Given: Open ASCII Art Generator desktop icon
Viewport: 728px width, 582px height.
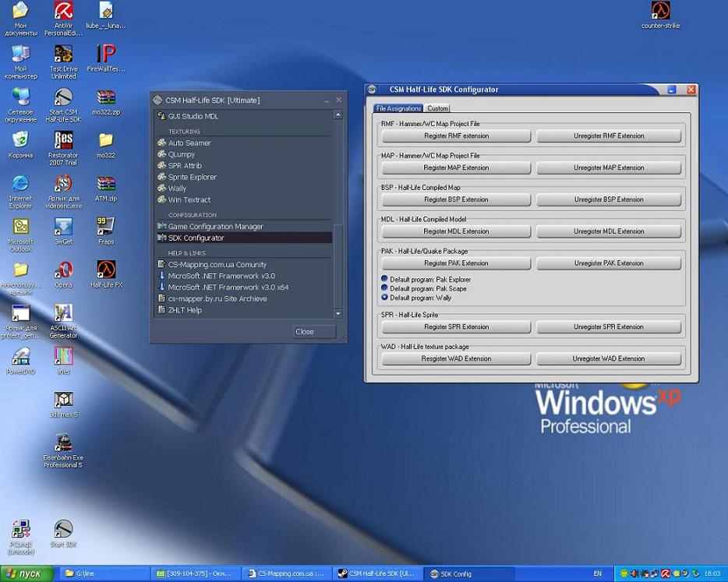Looking at the screenshot, I should (63, 321).
